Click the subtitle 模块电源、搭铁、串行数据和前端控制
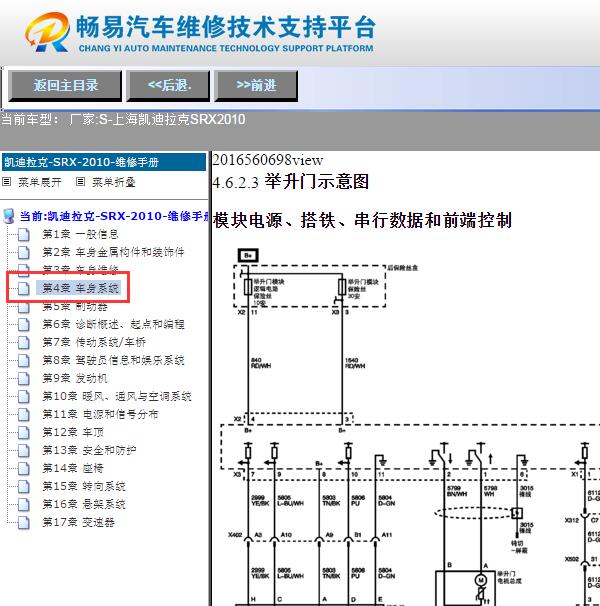Image resolution: width=600 pixels, height=606 pixels. coord(362,220)
